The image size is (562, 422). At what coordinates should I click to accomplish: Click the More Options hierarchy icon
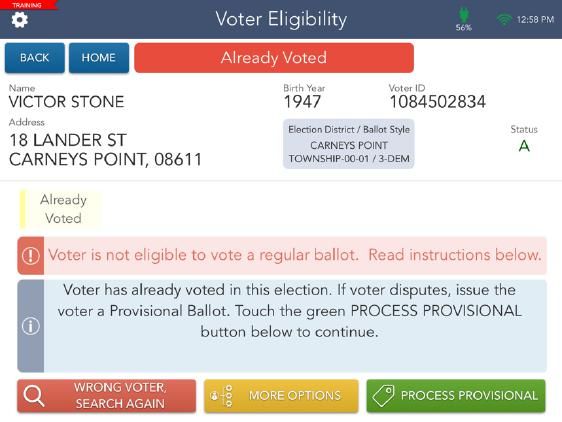point(222,396)
